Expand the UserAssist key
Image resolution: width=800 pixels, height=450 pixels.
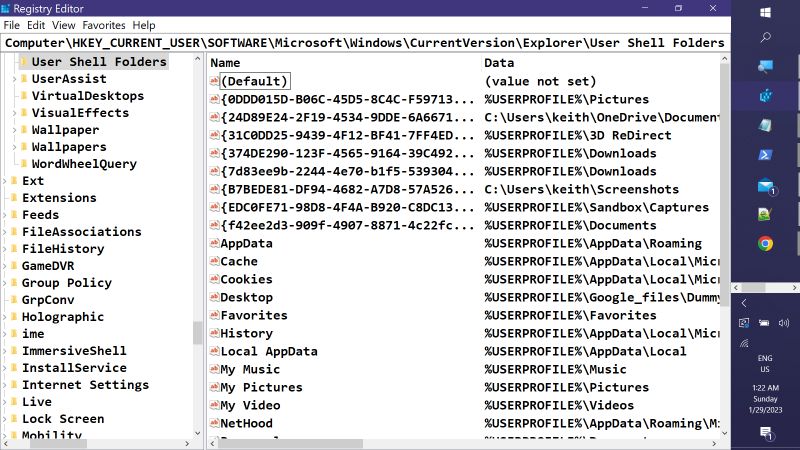pyautogui.click(x=14, y=79)
